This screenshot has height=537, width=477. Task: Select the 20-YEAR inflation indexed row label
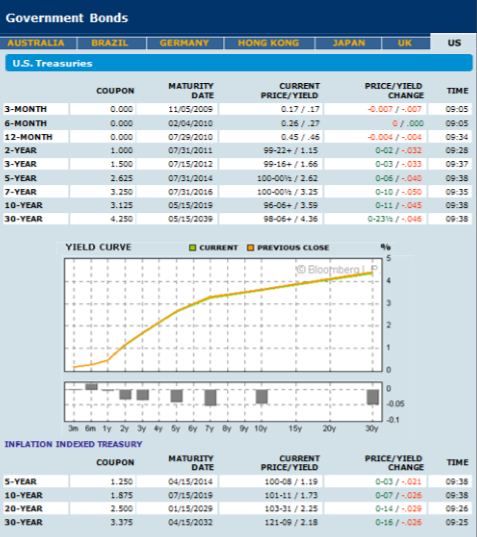pos(24,509)
